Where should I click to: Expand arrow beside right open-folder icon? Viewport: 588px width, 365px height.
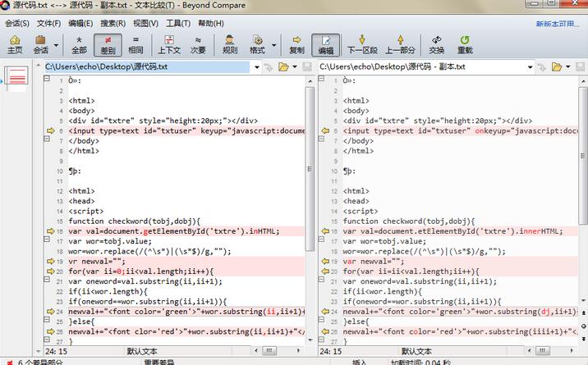click(568, 67)
